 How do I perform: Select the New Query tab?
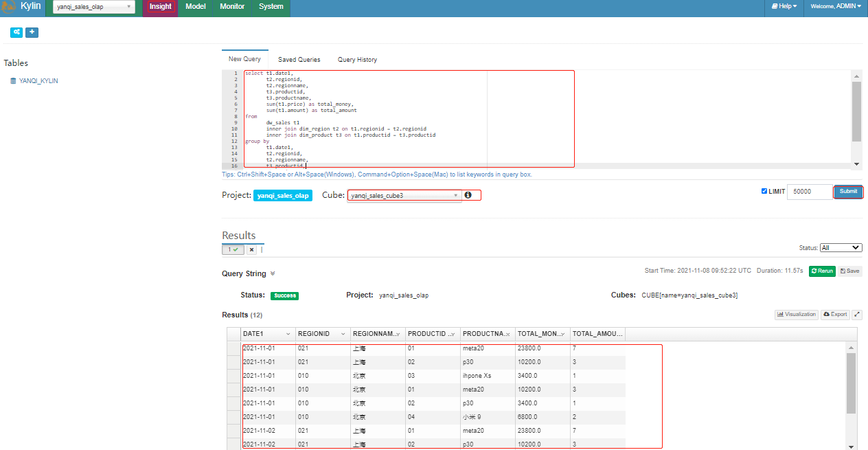coord(244,60)
